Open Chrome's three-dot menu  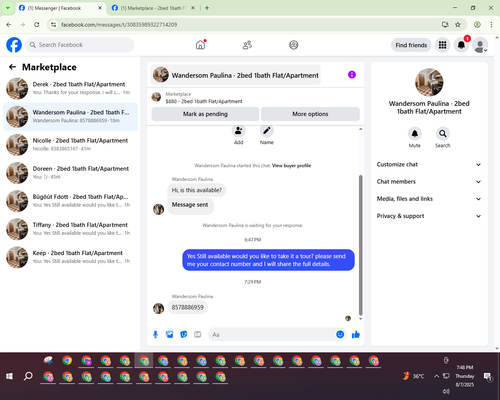pos(491,25)
